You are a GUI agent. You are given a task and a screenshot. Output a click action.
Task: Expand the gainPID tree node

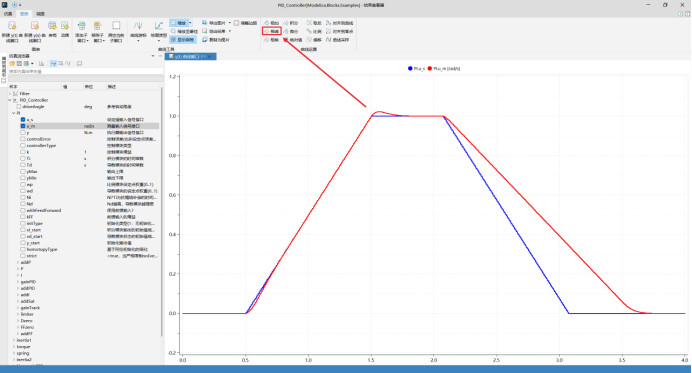18,282
